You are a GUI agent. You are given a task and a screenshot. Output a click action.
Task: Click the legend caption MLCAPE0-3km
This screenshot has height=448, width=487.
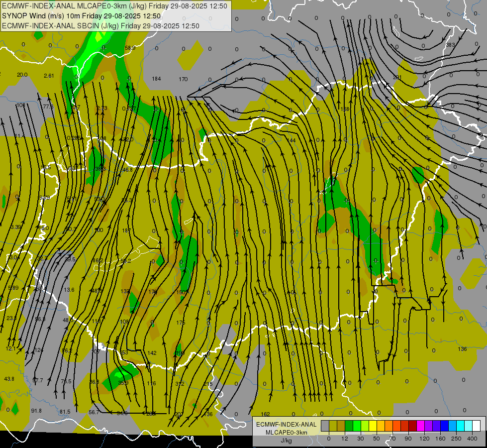(x=287, y=433)
